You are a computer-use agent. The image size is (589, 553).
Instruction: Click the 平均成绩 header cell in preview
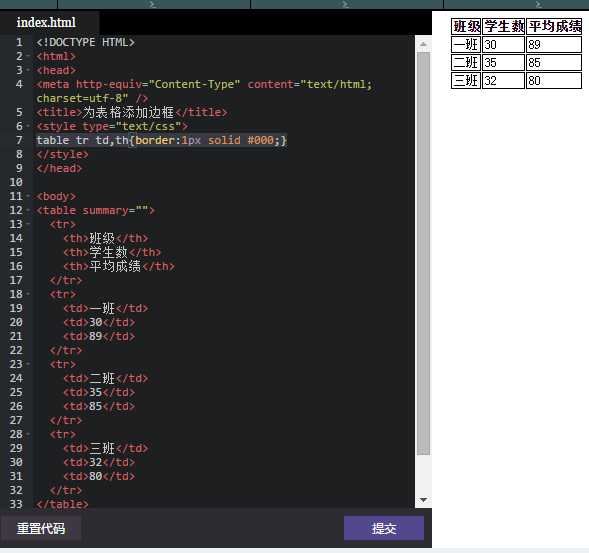[554, 27]
